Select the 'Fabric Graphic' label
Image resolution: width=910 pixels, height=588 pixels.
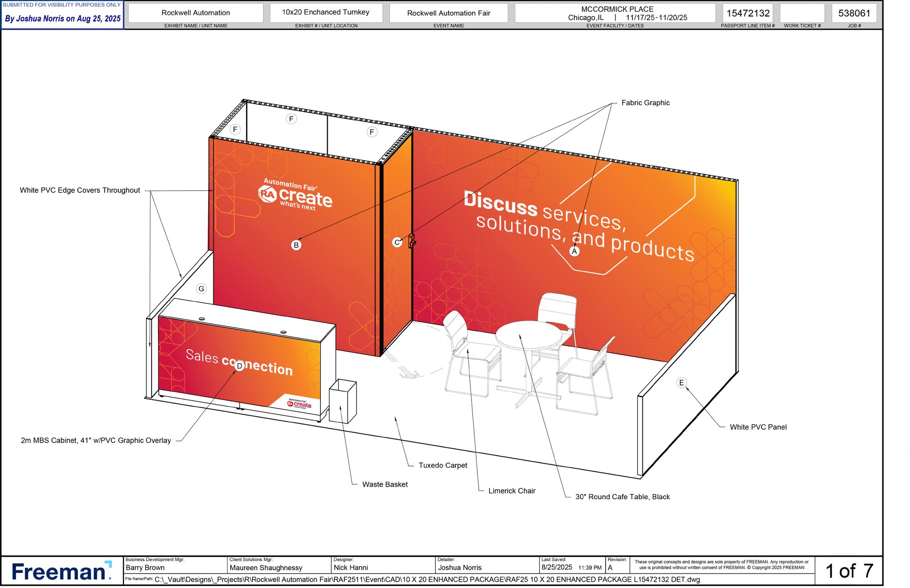pos(645,103)
